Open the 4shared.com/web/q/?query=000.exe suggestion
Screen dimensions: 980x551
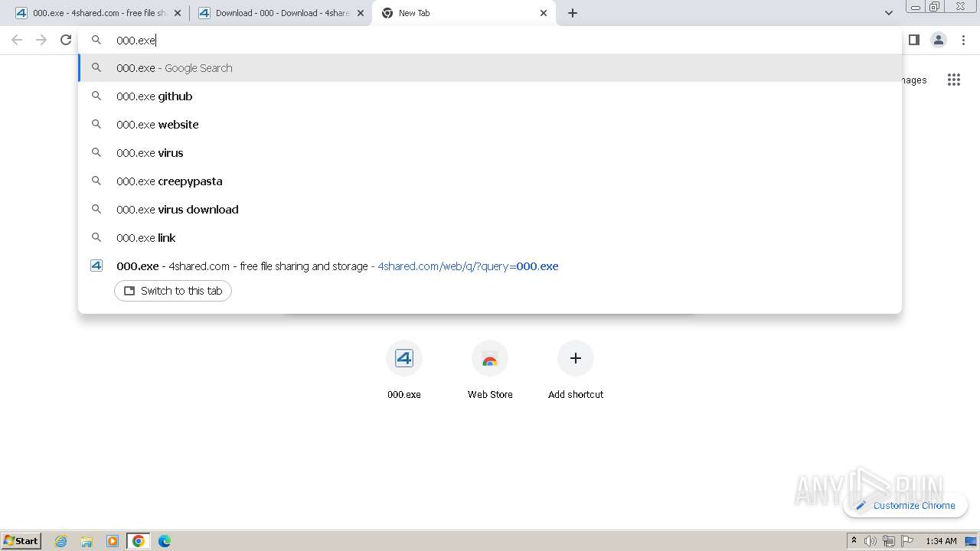point(490,266)
